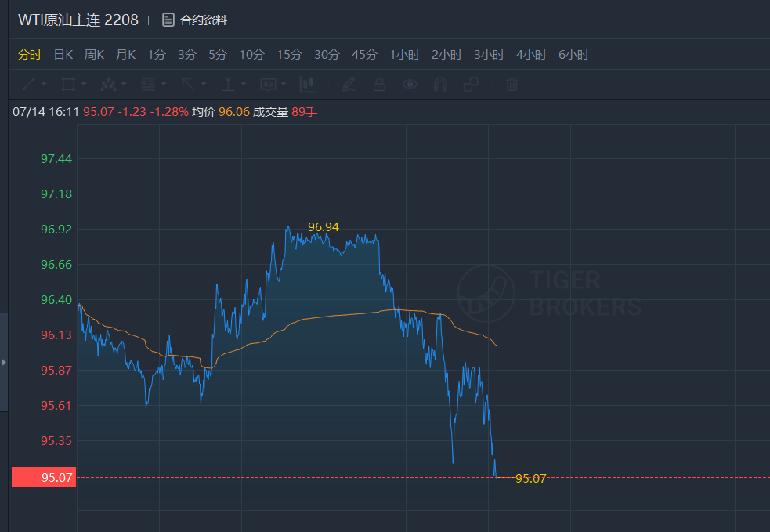Click WTI原油主连 2208 title
The image size is (770, 532).
tap(78, 20)
